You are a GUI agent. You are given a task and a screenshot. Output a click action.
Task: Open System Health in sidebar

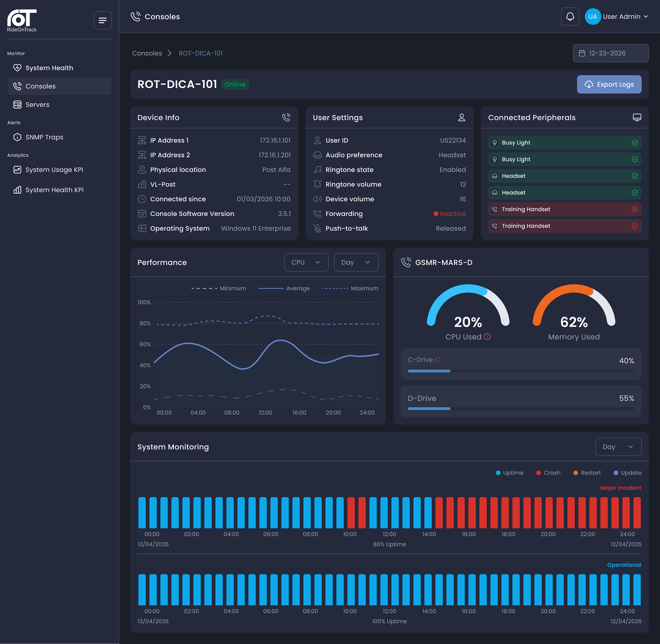(60, 68)
